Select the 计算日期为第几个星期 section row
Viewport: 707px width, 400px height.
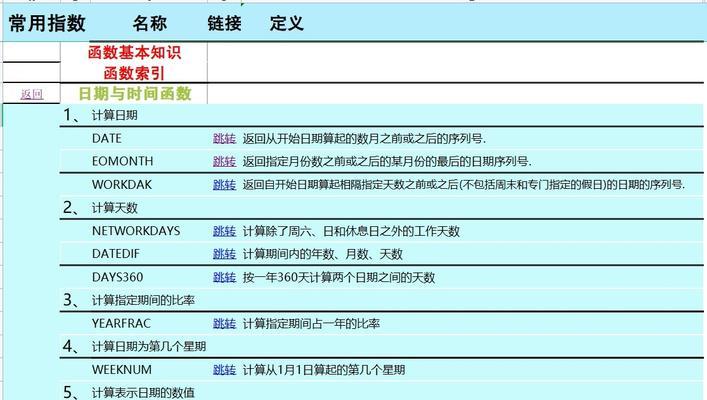click(x=381, y=346)
